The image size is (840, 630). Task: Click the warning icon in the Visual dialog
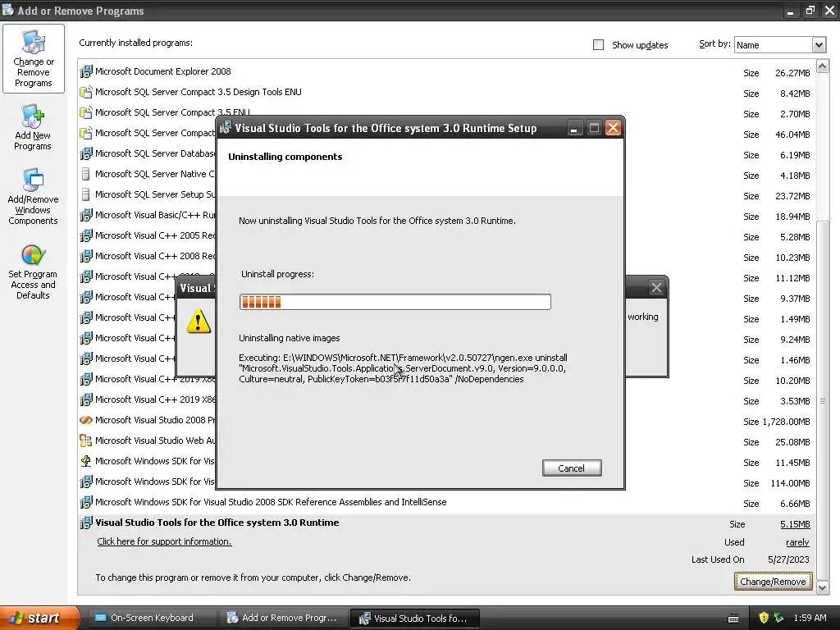pyautogui.click(x=199, y=321)
